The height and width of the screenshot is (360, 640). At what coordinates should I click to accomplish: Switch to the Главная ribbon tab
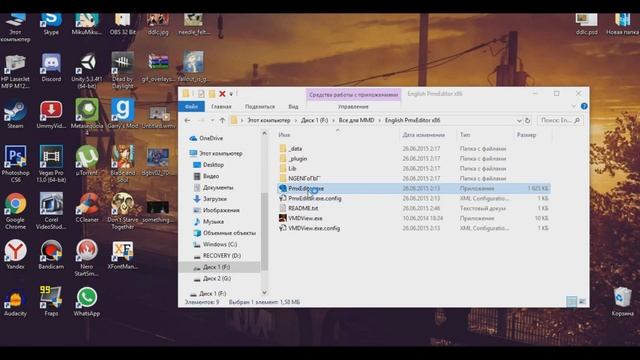point(221,107)
